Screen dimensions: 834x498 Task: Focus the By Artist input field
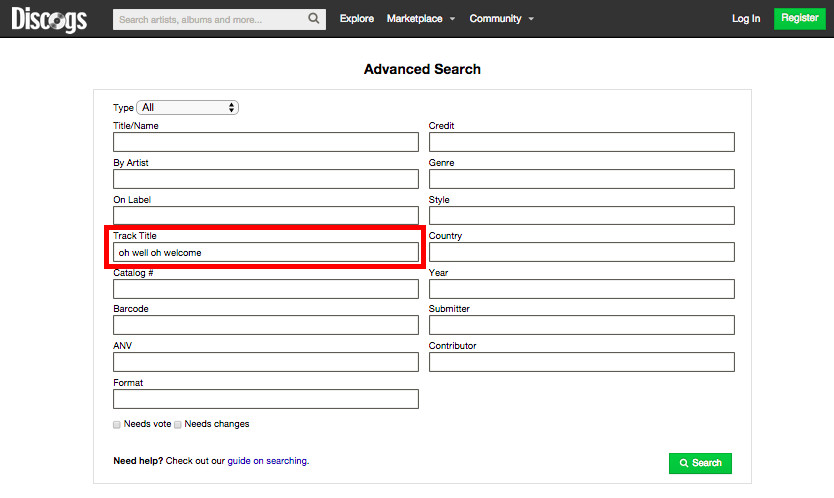[x=265, y=179]
